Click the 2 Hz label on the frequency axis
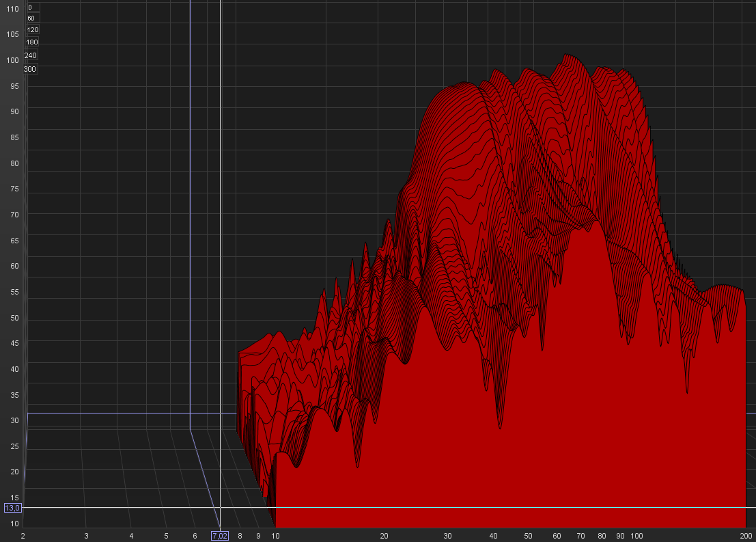Image resolution: width=756 pixels, height=542 pixels. point(23,536)
